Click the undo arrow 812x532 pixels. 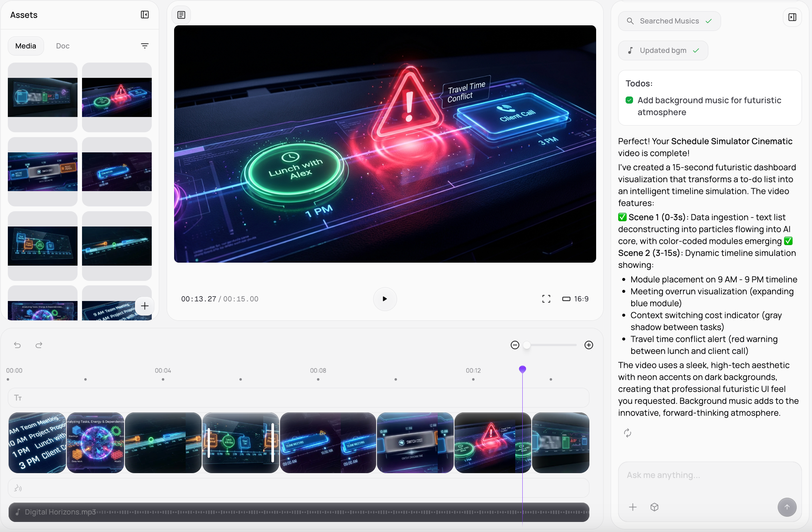[x=17, y=345]
